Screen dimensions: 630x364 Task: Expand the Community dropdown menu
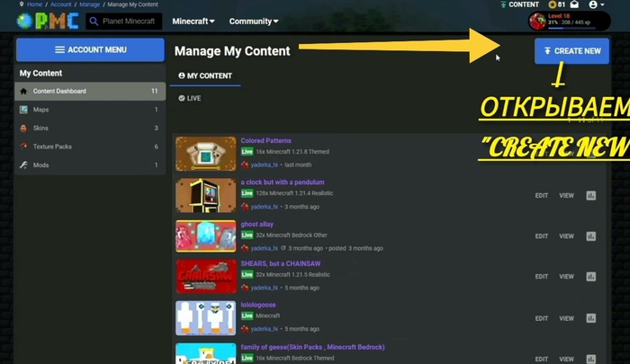253,21
